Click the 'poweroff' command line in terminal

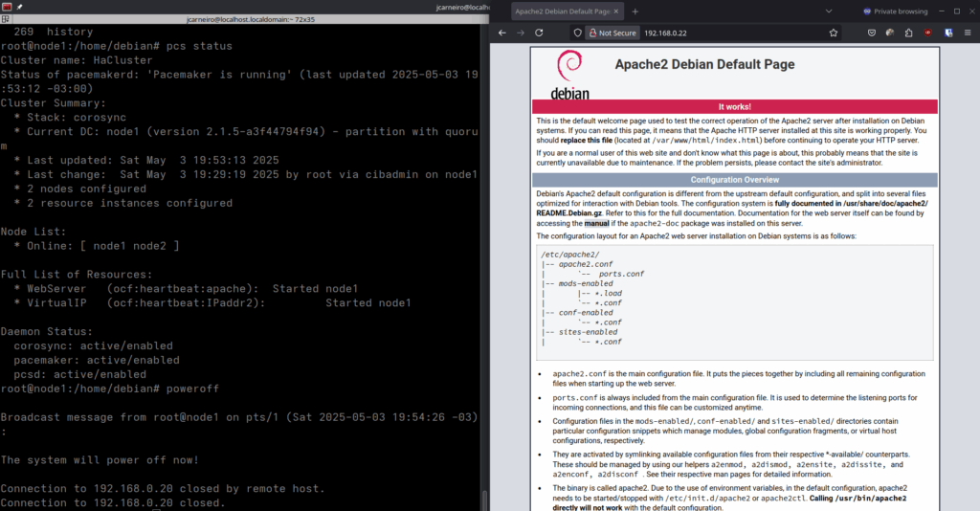[192, 389]
